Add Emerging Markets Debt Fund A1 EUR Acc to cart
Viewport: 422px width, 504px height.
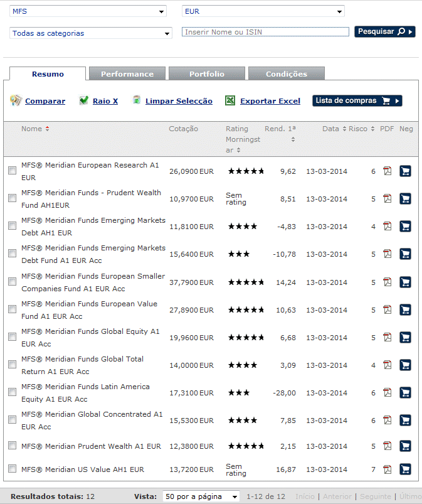click(x=405, y=254)
